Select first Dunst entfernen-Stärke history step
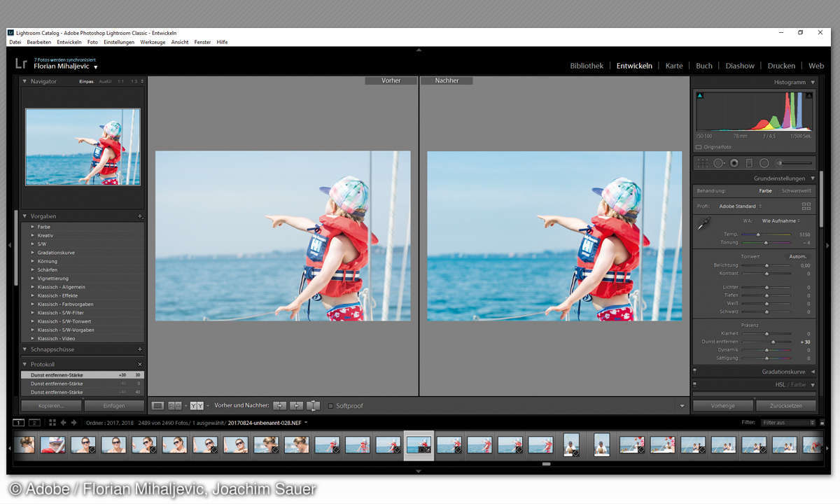The width and height of the screenshot is (840, 504). 82,375
